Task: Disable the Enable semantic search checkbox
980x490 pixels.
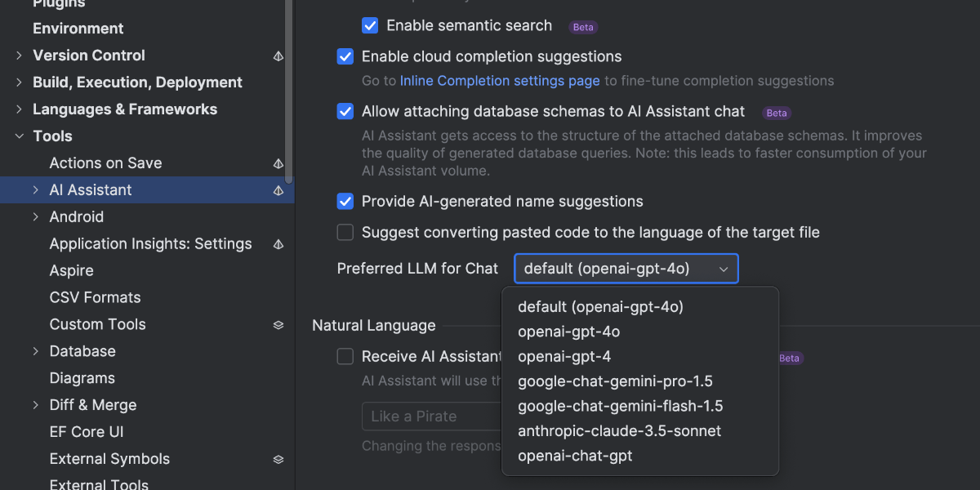Action: [370, 25]
